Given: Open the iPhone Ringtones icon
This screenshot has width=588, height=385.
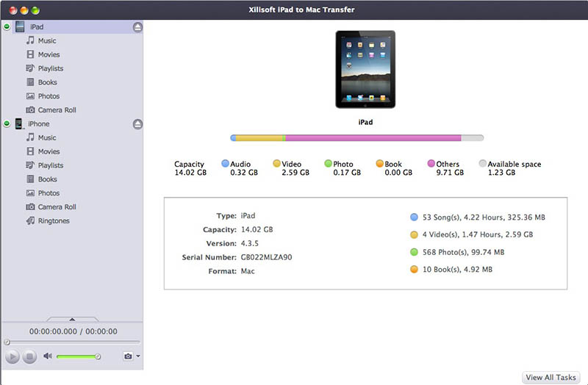Looking at the screenshot, I should click(x=31, y=220).
